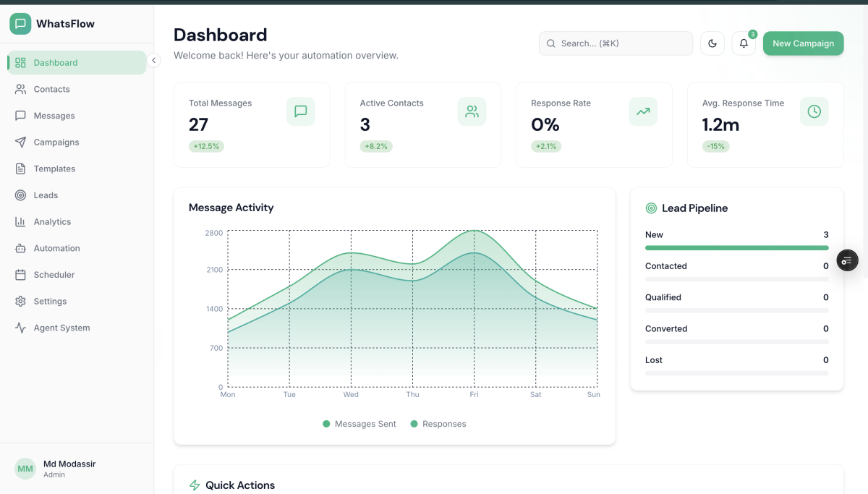Viewport: 868px width, 494px height.
Task: Toggle dark mode with moon button
Action: (x=712, y=43)
